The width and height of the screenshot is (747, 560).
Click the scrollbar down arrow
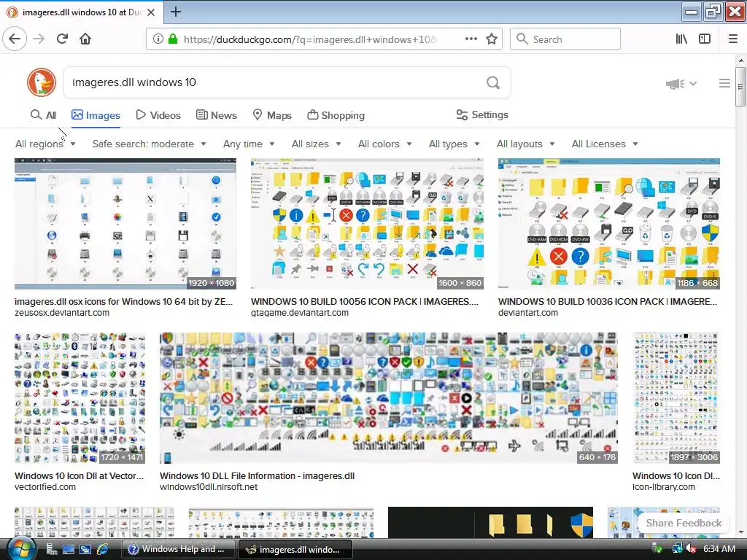(740, 532)
